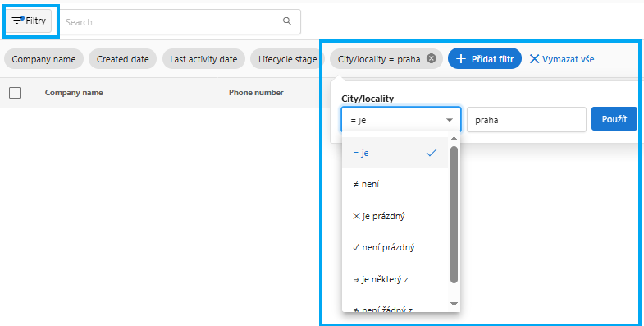The image size is (644, 326).
Task: Expand the '= je' operator dropdown arrow
Action: [x=450, y=120]
